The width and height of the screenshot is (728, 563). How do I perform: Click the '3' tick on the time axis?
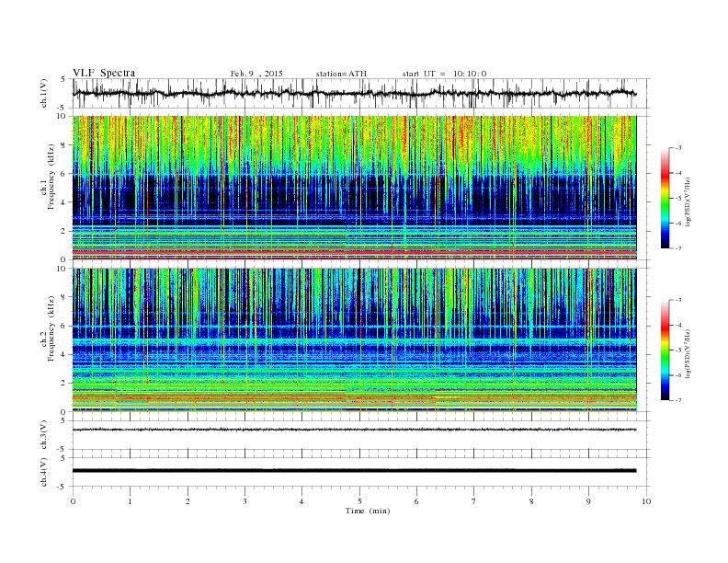[x=245, y=501]
